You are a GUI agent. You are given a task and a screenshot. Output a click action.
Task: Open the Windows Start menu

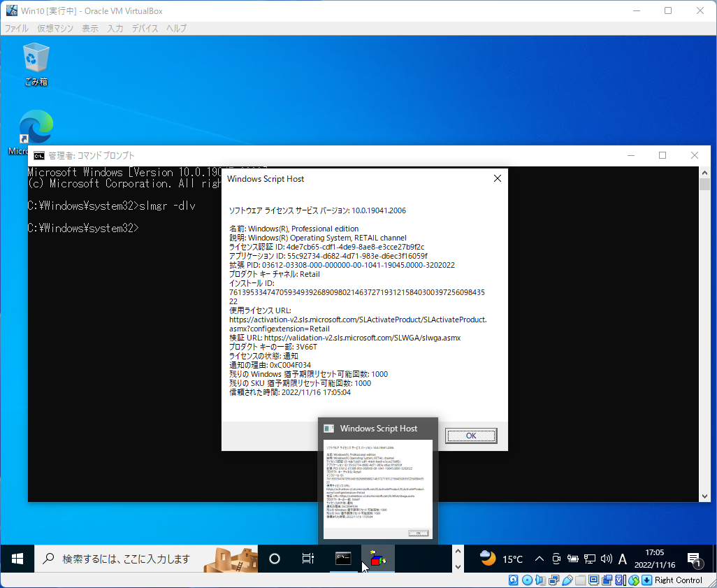pos(17,559)
